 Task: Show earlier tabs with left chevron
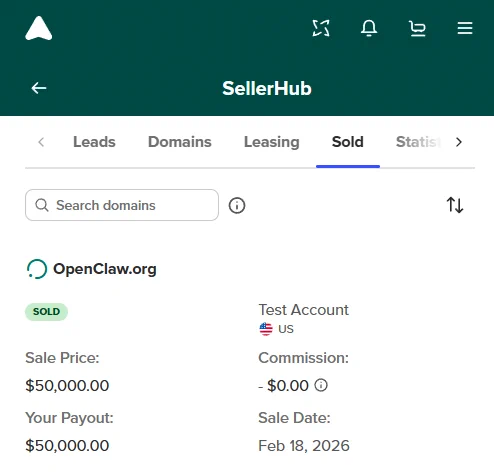point(41,142)
